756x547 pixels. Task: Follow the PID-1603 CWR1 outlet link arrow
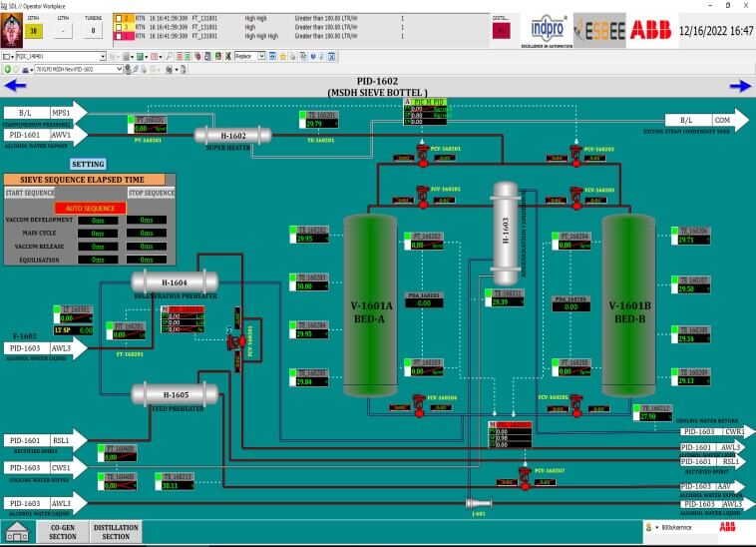click(x=717, y=432)
